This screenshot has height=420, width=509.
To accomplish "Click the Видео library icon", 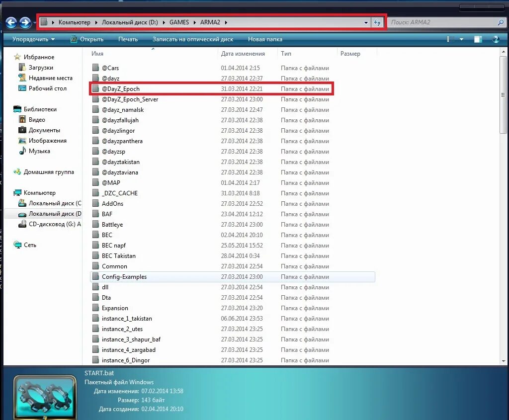I will point(22,119).
